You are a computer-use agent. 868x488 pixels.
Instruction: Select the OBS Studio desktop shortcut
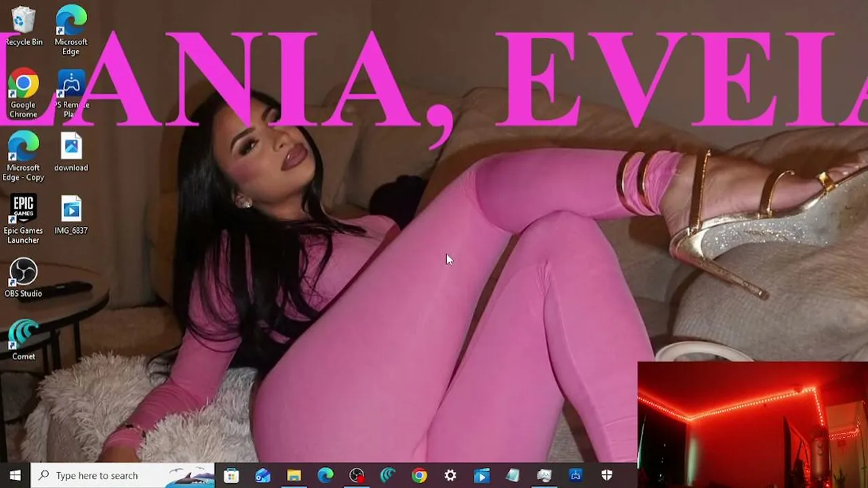pos(23,278)
